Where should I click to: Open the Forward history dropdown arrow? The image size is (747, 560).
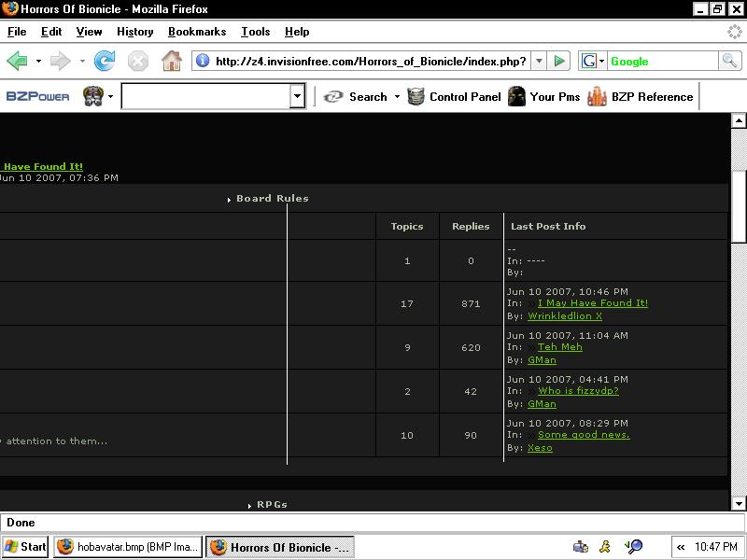point(82,61)
